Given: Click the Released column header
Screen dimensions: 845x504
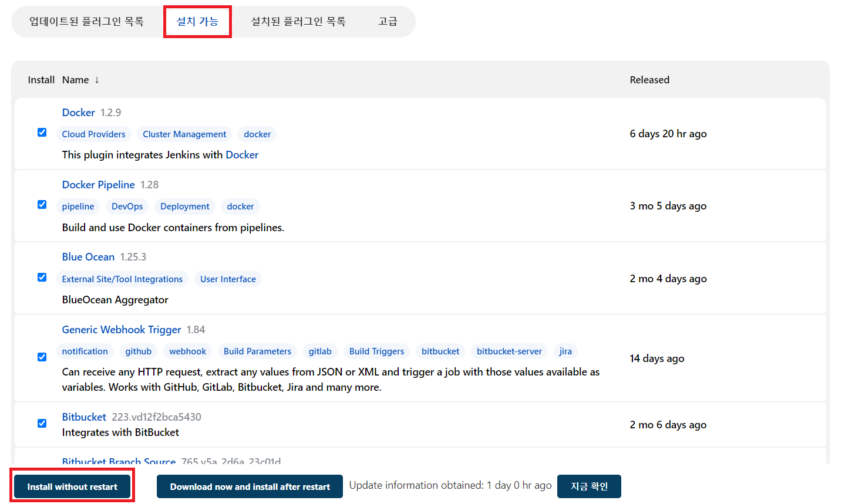Looking at the screenshot, I should 649,80.
